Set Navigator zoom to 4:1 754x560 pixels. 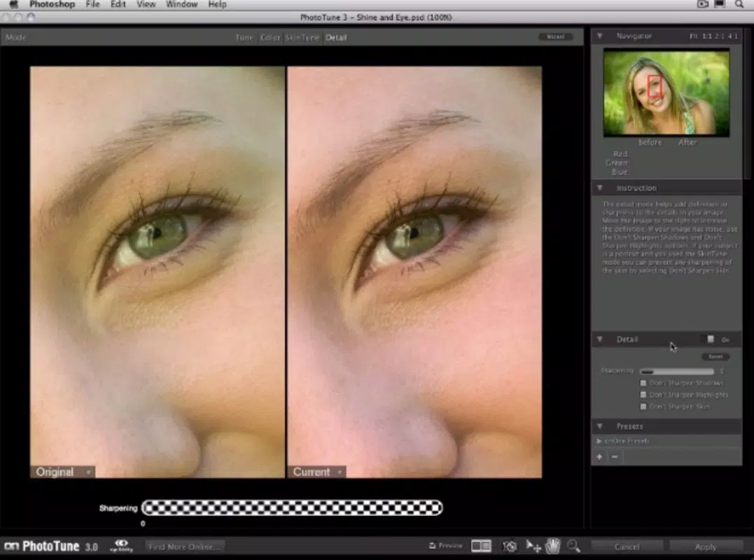[732, 36]
